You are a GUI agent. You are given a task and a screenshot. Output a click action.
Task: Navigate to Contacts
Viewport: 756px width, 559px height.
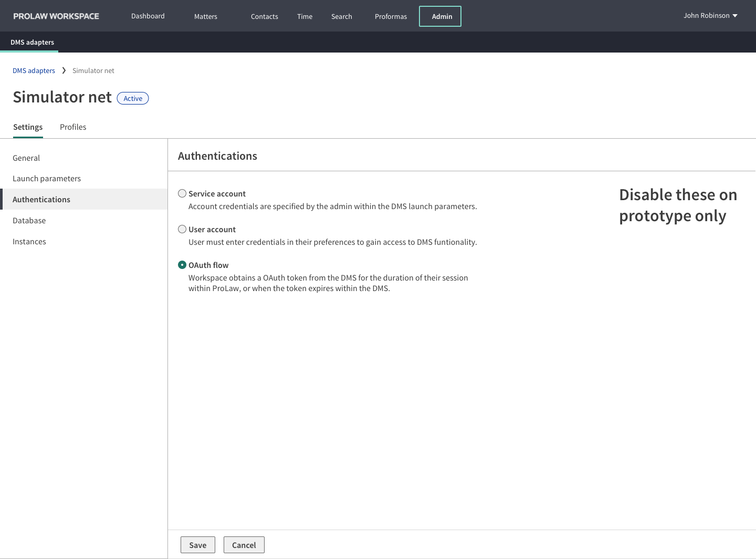[x=264, y=16]
